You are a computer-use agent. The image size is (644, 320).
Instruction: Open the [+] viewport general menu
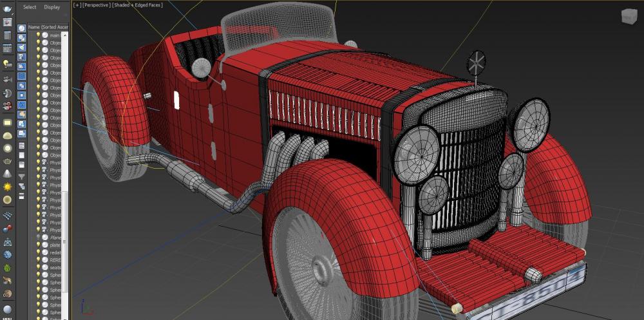pyautogui.click(x=77, y=5)
